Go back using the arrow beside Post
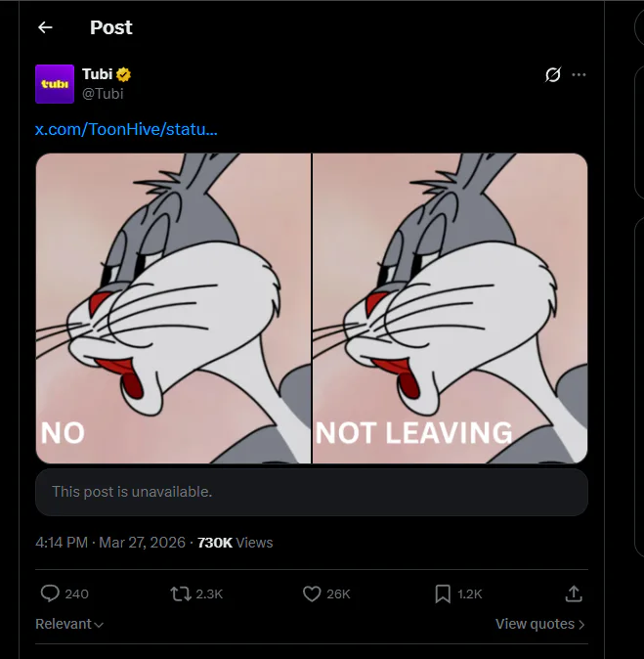This screenshot has width=644, height=659. 45,27
